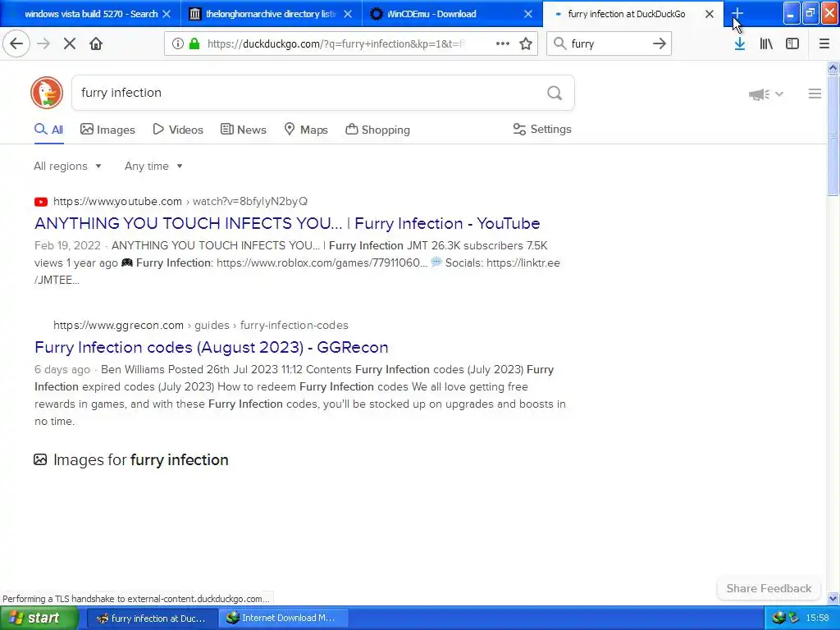Select the Videos search tab
This screenshot has width=840, height=630.
click(178, 130)
